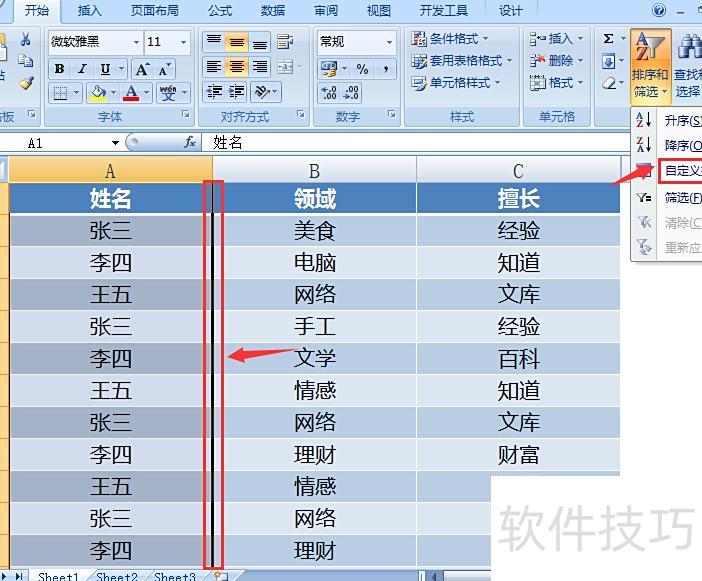Click the cell borders icon

(60, 93)
